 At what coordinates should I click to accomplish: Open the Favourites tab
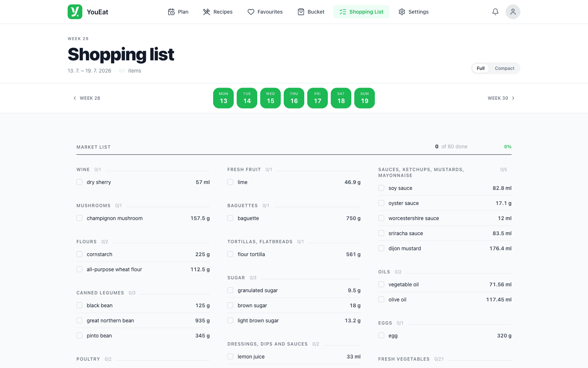pyautogui.click(x=265, y=12)
